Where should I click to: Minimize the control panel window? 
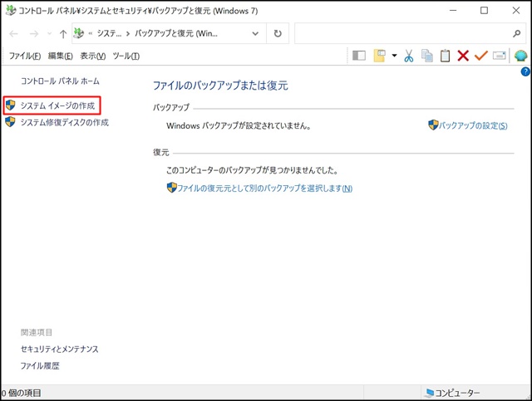click(452, 11)
